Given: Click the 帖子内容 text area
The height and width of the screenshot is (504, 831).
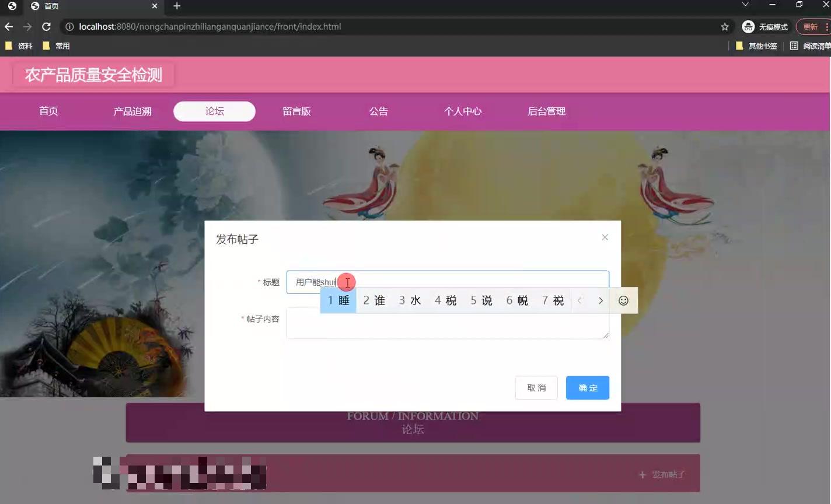Looking at the screenshot, I should (x=448, y=324).
